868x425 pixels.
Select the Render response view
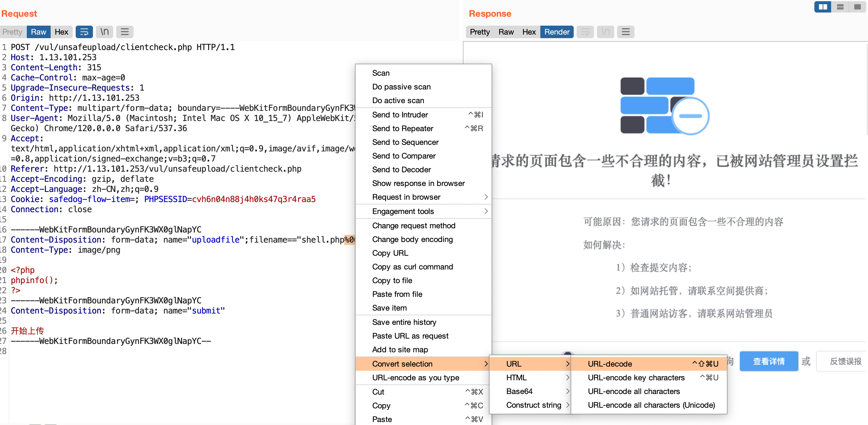pos(557,32)
